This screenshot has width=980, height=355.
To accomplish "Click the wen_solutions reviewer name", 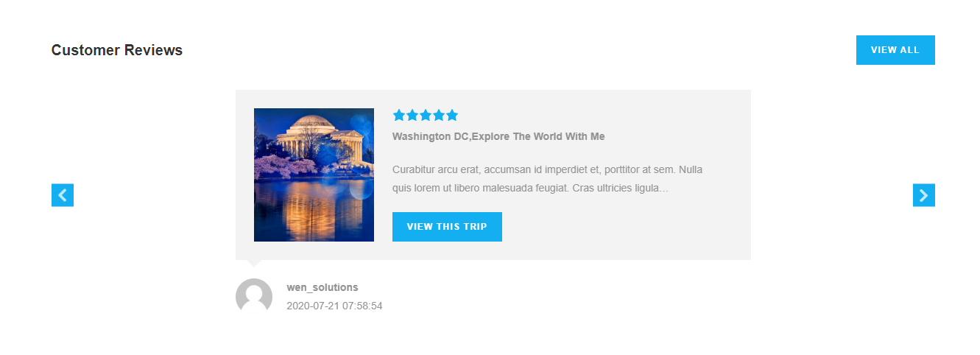I will 322,287.
